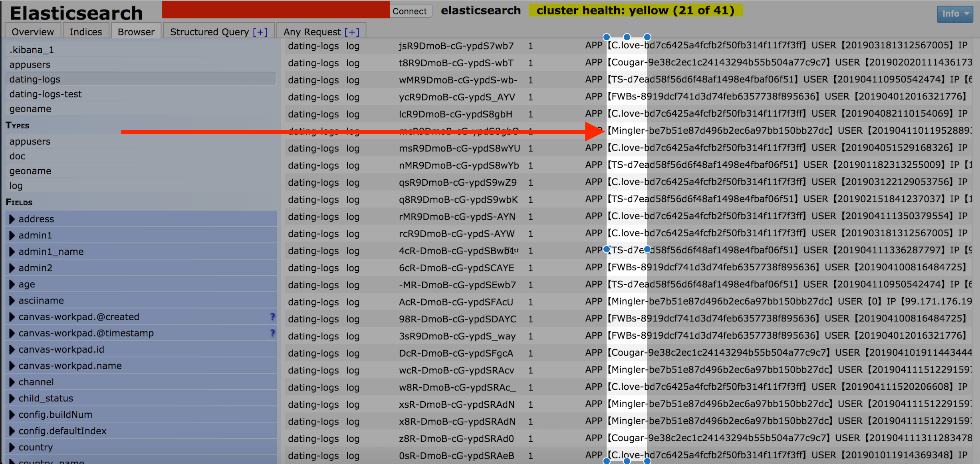Filter by the doc type

[x=141, y=156]
